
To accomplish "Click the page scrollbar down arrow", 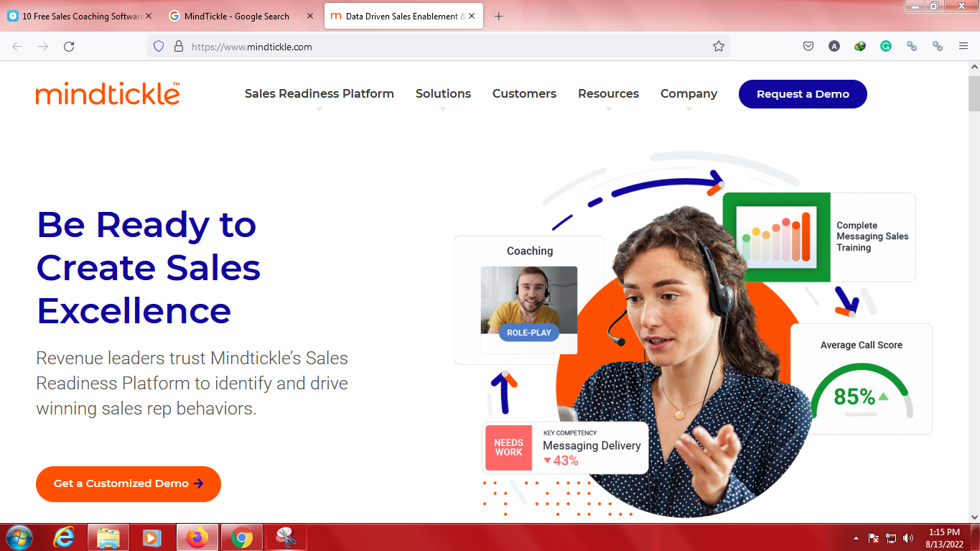I will coord(974,517).
